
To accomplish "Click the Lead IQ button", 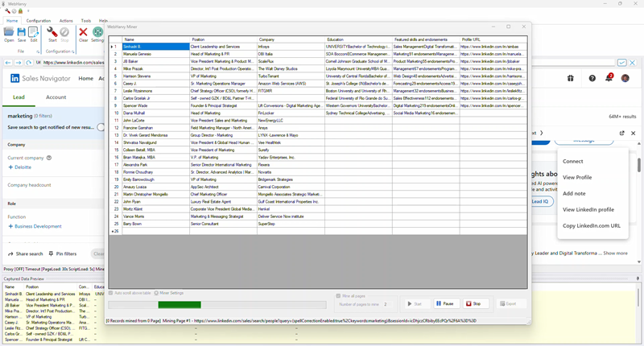I will tap(542, 201).
